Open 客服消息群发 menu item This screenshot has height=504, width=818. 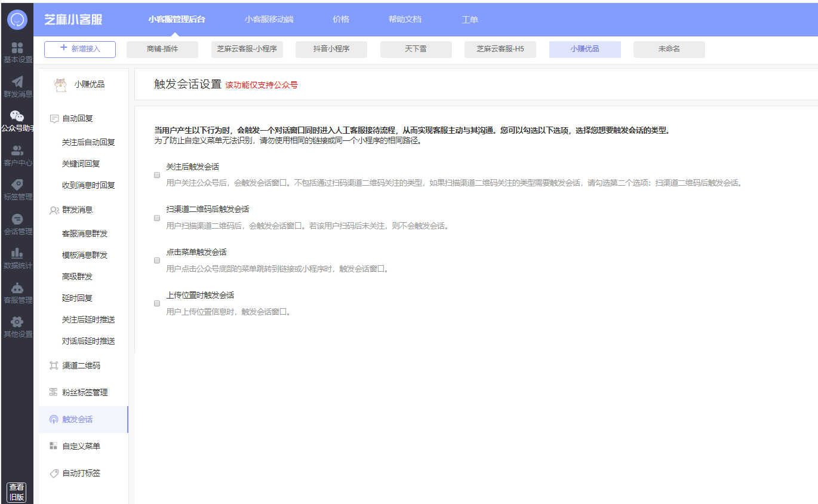(x=85, y=233)
